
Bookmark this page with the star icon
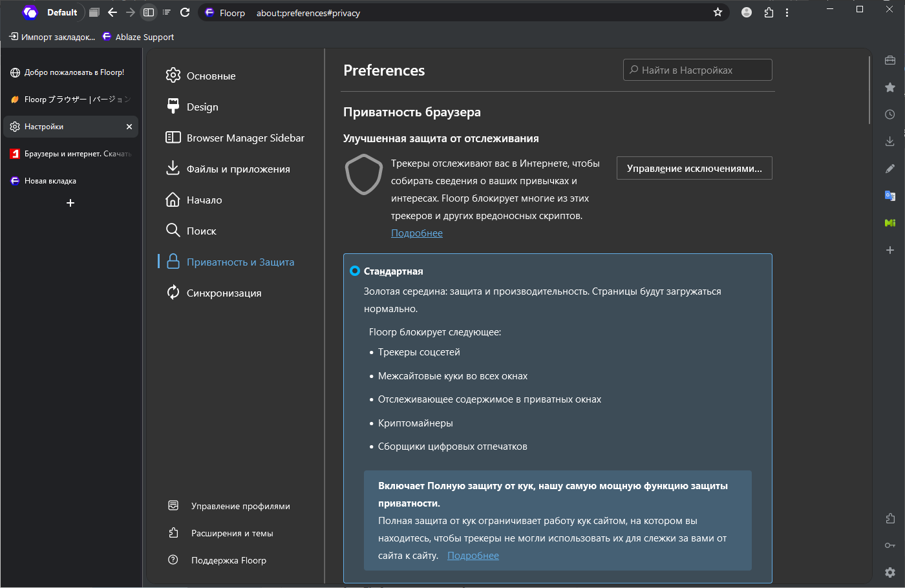click(x=718, y=12)
